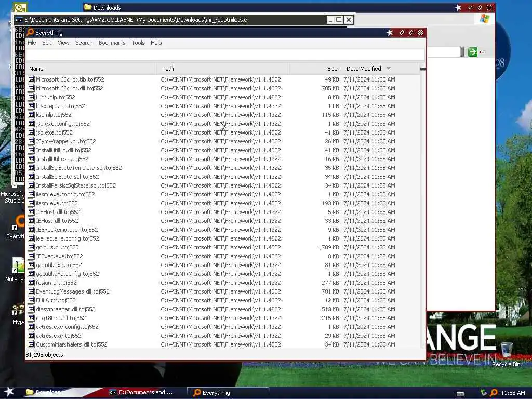The width and height of the screenshot is (532, 399).
Task: Switch to Everything taskbar button
Action: [x=228, y=393]
